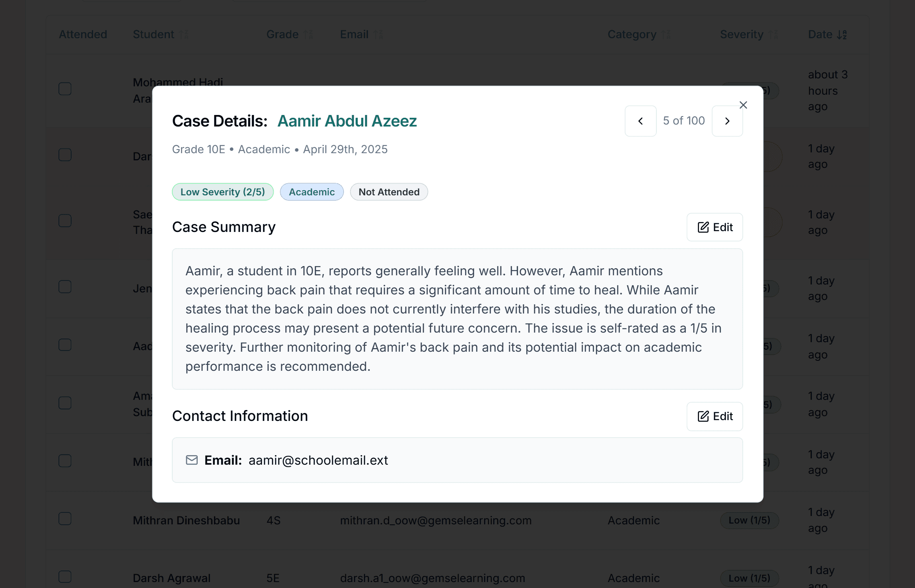
Task: Select the Low (1/5) badge for Mithran Dineshbabu
Action: tap(750, 520)
